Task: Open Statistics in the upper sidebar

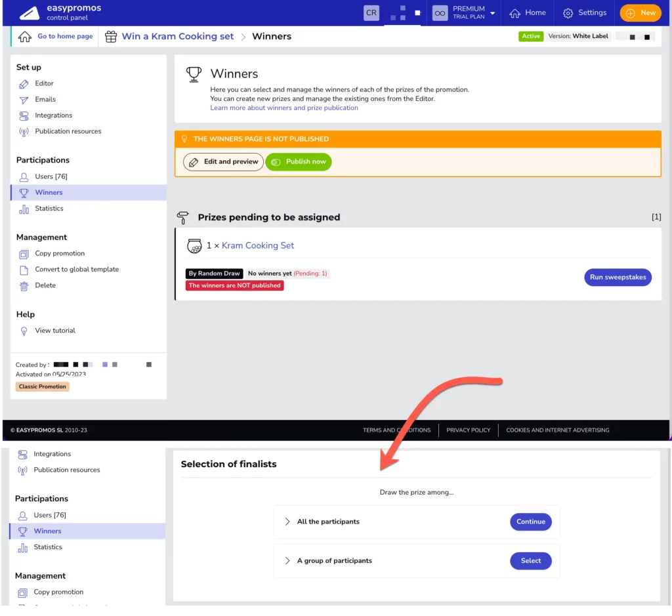Action: pos(49,208)
